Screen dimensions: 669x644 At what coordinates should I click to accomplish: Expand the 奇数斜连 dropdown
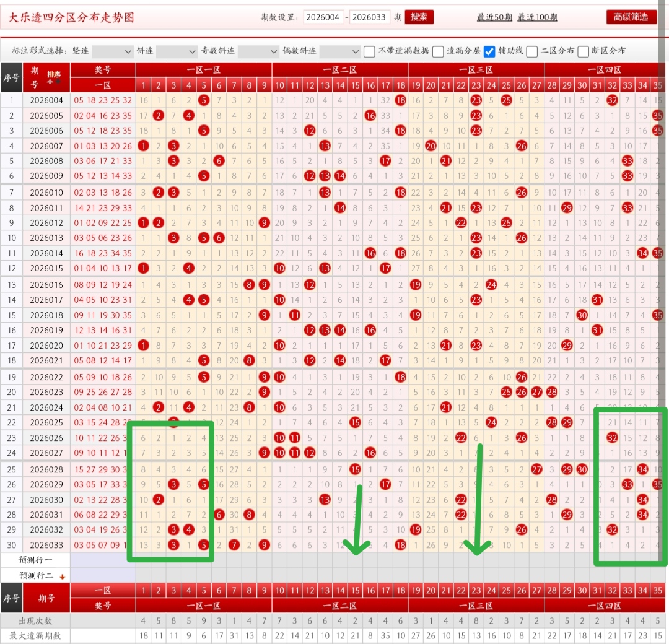click(258, 51)
